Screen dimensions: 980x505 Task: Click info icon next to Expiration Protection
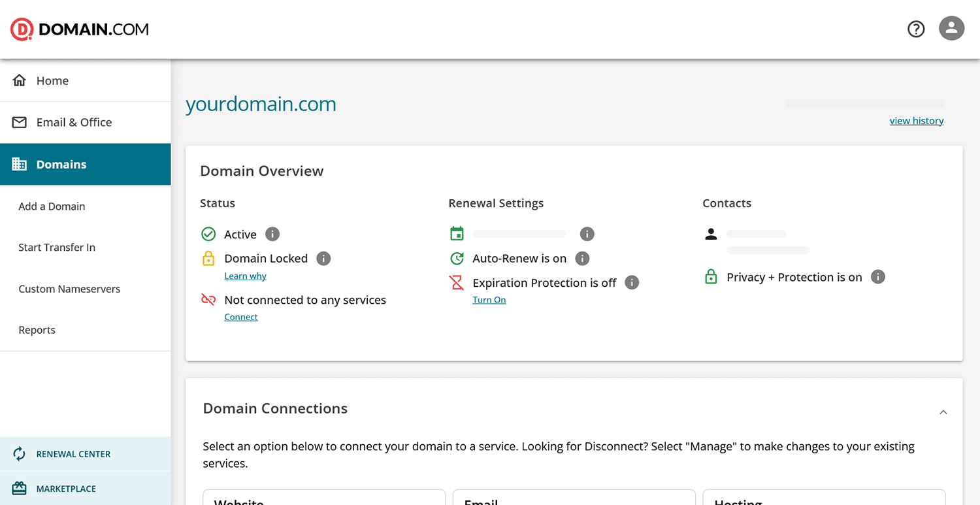(x=632, y=282)
